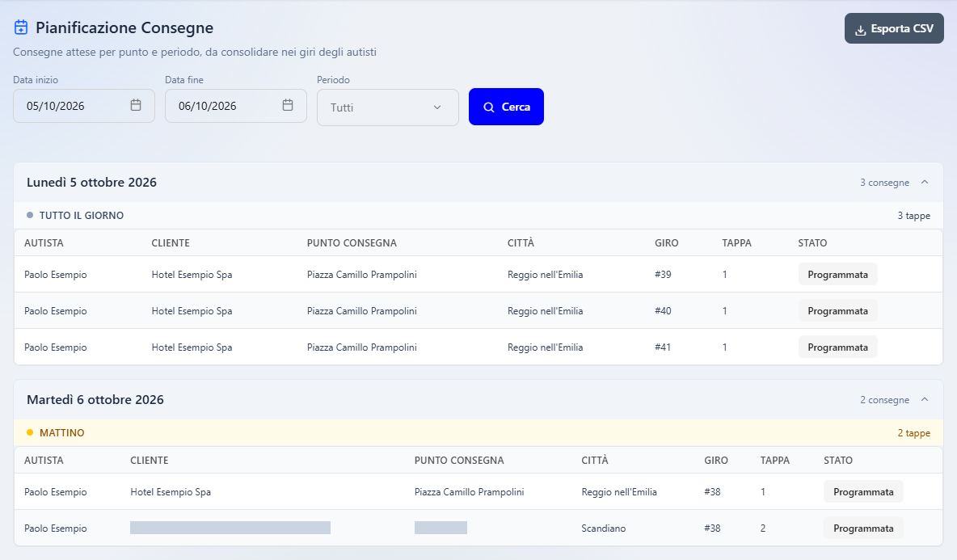
Task: Click the PUNTO CONSEGNA header in the Lunedì table
Action: point(352,242)
